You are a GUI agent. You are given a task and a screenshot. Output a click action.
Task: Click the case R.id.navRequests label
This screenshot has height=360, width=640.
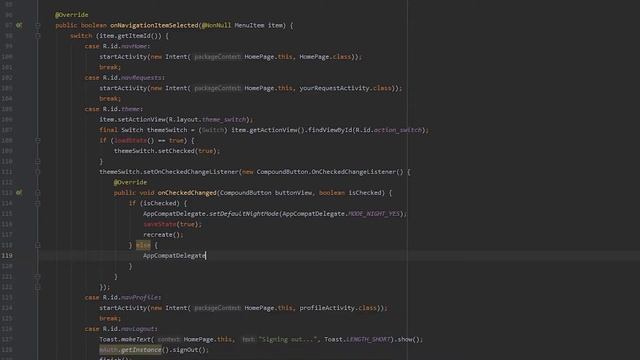click(124, 78)
